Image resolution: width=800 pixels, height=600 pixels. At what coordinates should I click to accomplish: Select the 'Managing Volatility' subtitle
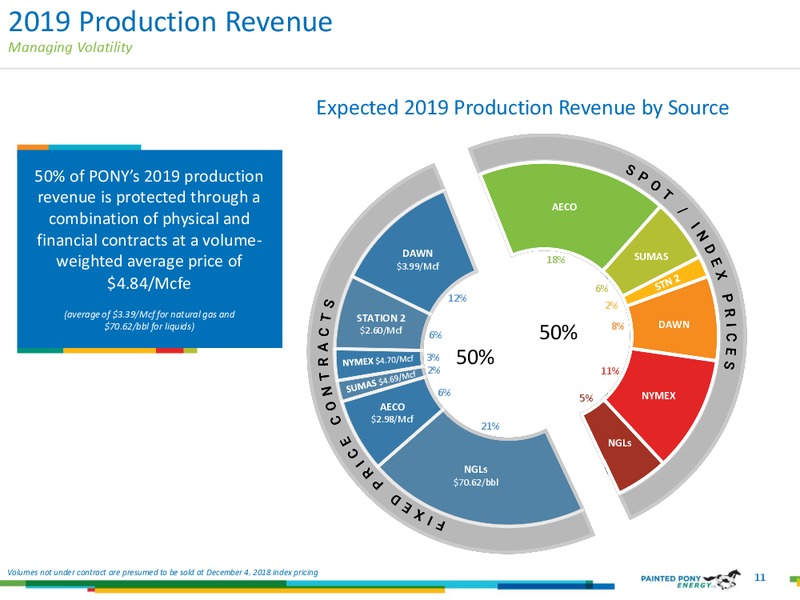(70, 47)
